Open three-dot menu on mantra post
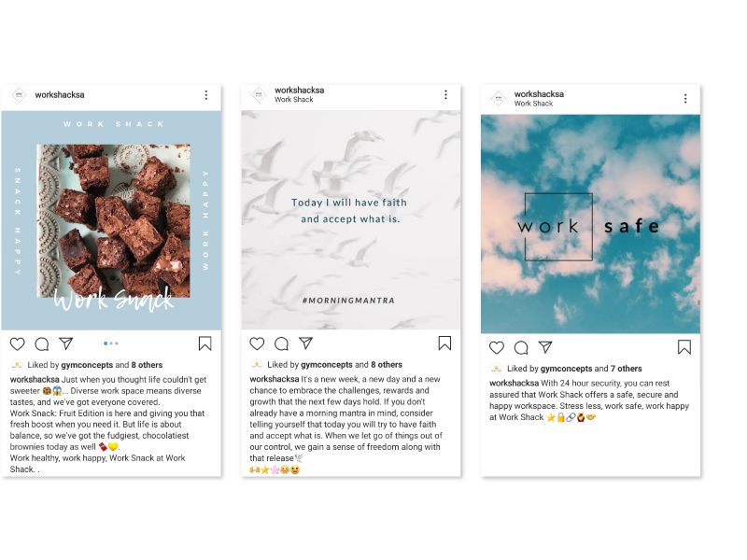 [446, 94]
